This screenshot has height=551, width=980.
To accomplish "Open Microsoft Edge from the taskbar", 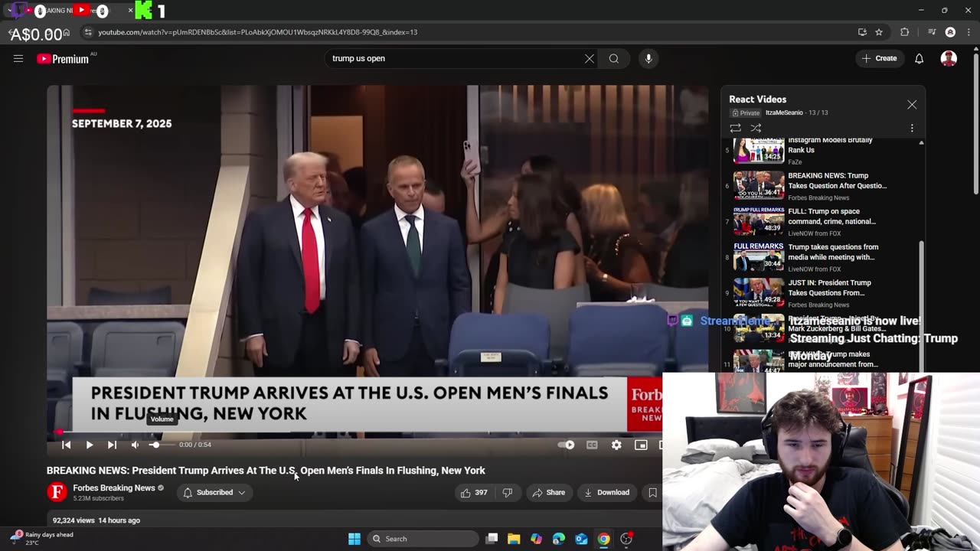I will click(559, 539).
